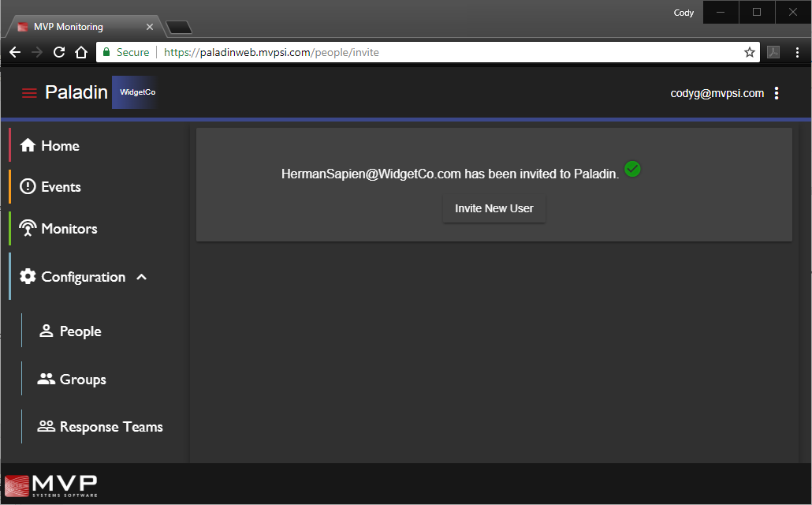Go back using the browser arrow

click(x=15, y=52)
